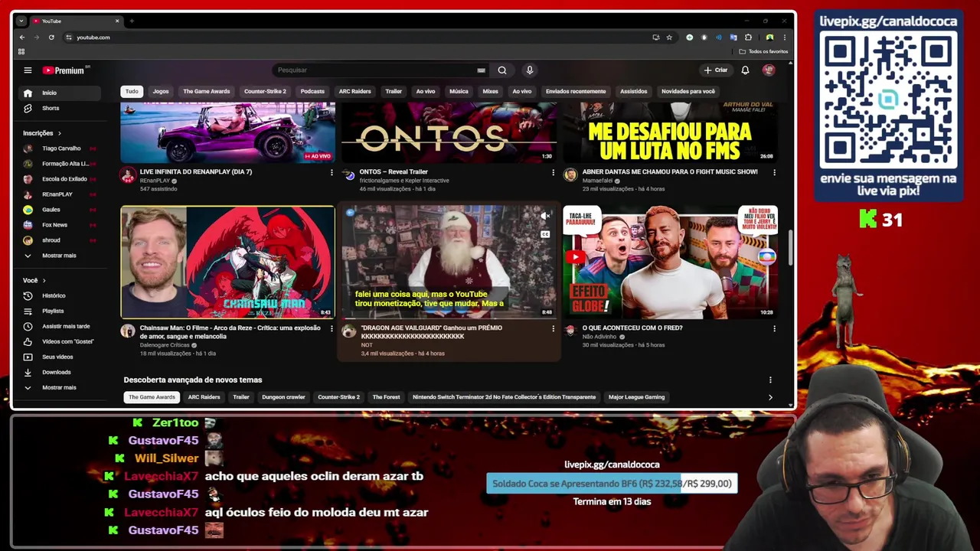Viewport: 980px width, 551px height.
Task: Open the Chainsaw Man thumbnail
Action: pyautogui.click(x=227, y=262)
